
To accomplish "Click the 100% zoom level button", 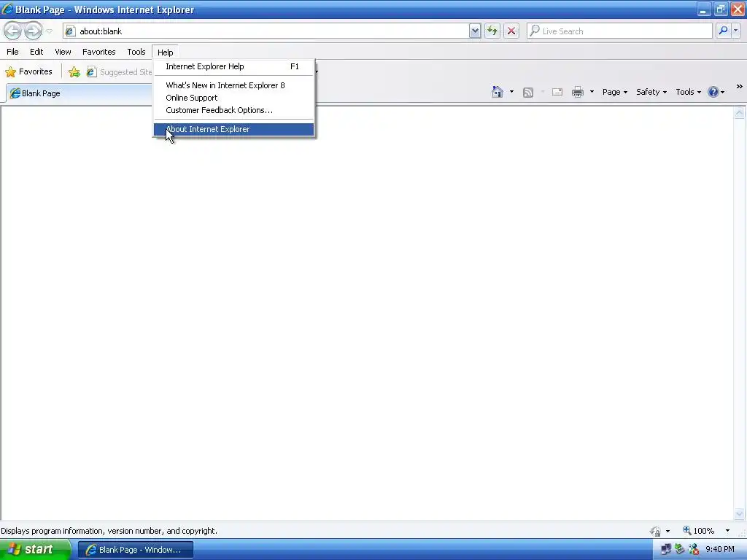I will 698,531.
